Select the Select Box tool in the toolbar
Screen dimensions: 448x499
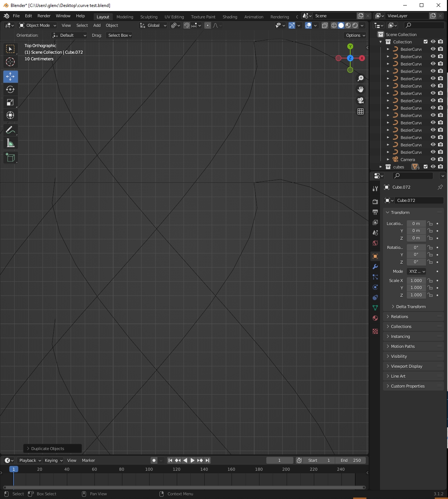tap(10, 49)
